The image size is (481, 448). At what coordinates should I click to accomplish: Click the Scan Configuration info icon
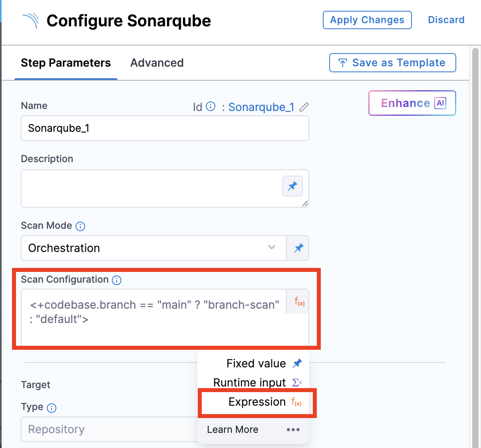(117, 280)
